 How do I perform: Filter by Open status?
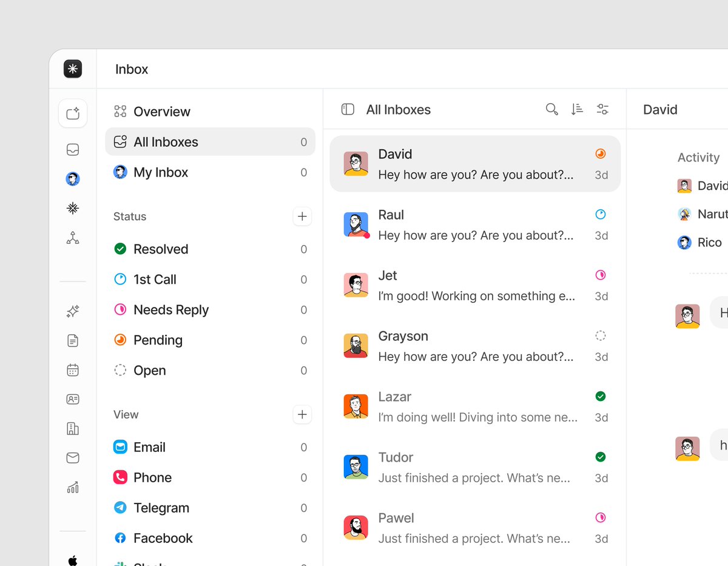[x=210, y=371]
